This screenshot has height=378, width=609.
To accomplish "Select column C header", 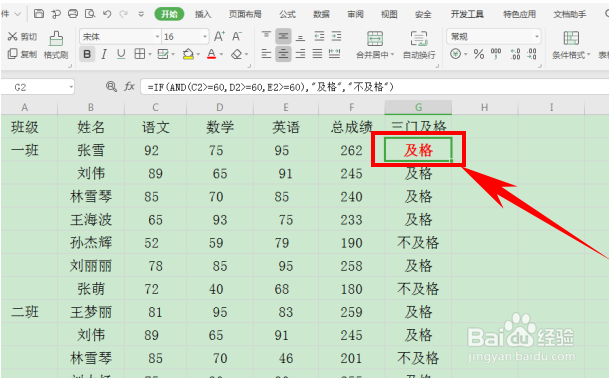I will tap(155, 107).
